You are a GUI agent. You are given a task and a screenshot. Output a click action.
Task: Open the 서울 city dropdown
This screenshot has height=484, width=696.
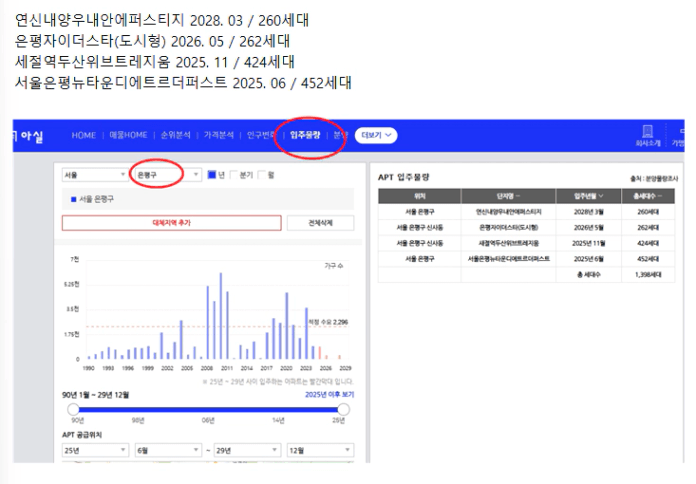(x=95, y=175)
